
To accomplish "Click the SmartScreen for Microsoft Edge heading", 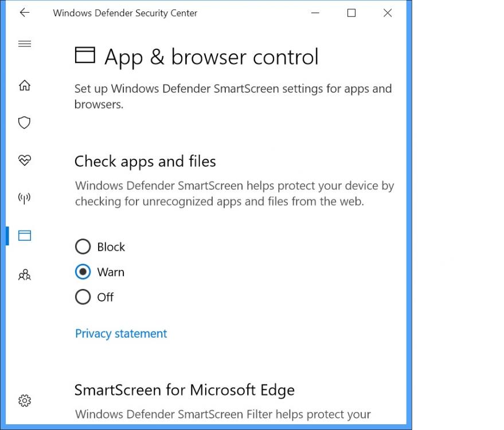I will click(x=185, y=390).
